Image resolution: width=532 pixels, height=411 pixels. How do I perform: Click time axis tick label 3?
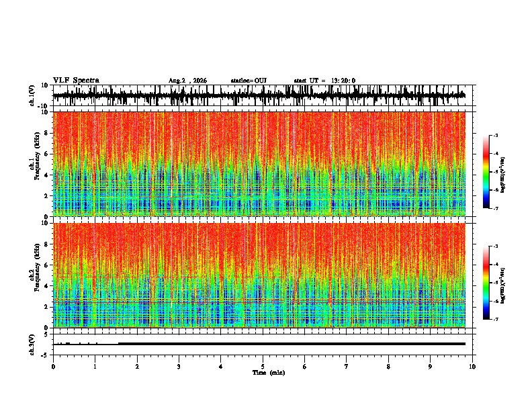pos(179,367)
